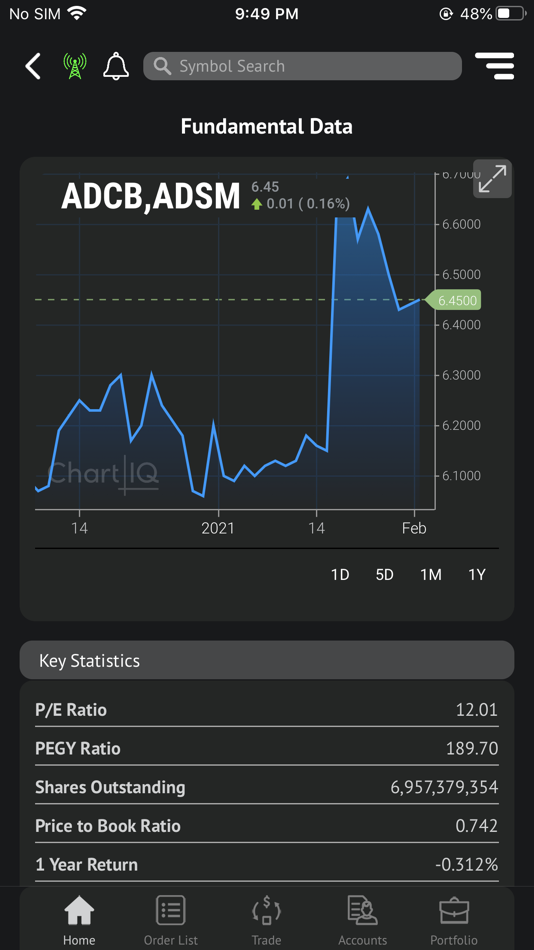Image resolution: width=534 pixels, height=950 pixels.
Task: Select the 5D chart range
Action: [385, 575]
